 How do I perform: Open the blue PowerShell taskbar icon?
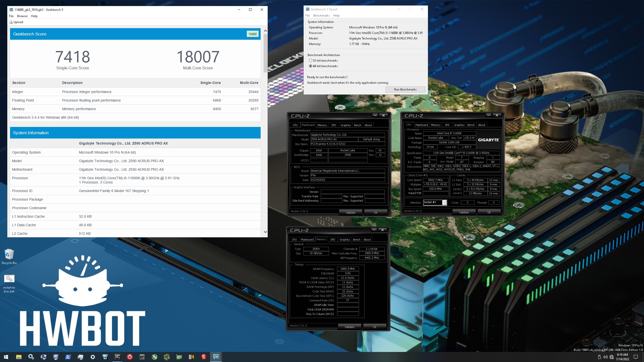pyautogui.click(x=68, y=357)
